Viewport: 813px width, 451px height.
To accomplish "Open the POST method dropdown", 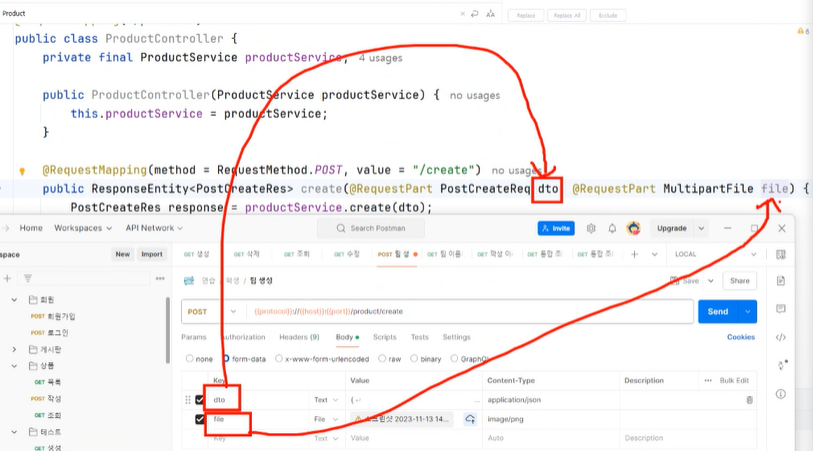I will pyautogui.click(x=212, y=312).
